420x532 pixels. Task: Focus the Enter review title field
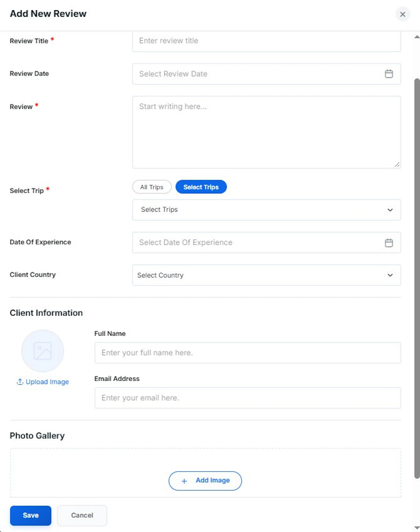[x=267, y=41]
